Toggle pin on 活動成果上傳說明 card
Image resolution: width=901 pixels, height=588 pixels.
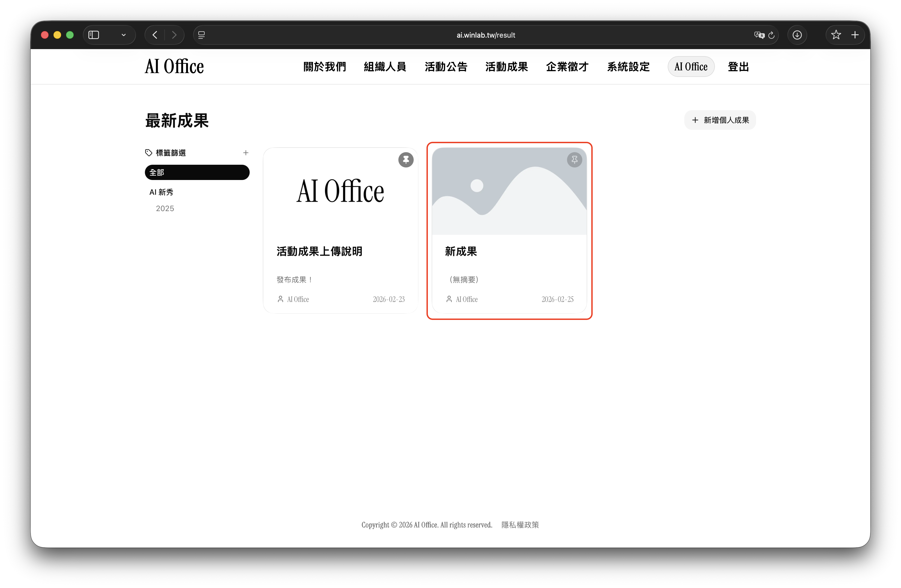(x=405, y=160)
